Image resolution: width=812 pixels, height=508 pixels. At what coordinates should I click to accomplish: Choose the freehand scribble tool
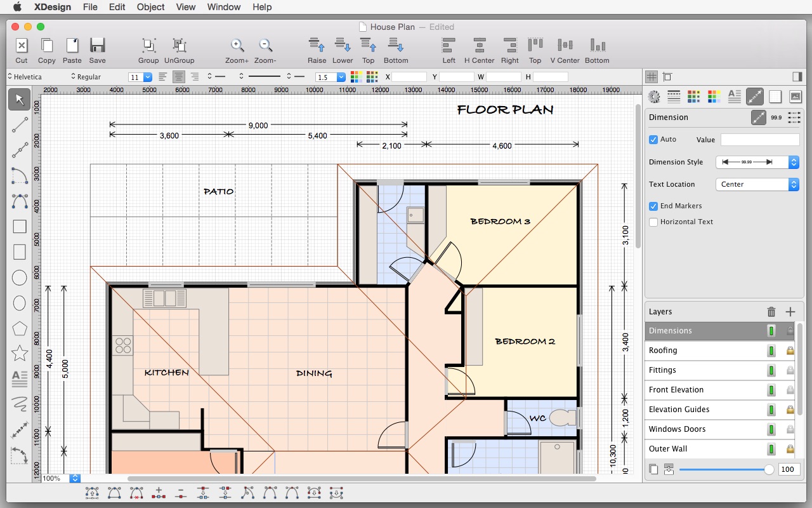click(20, 403)
